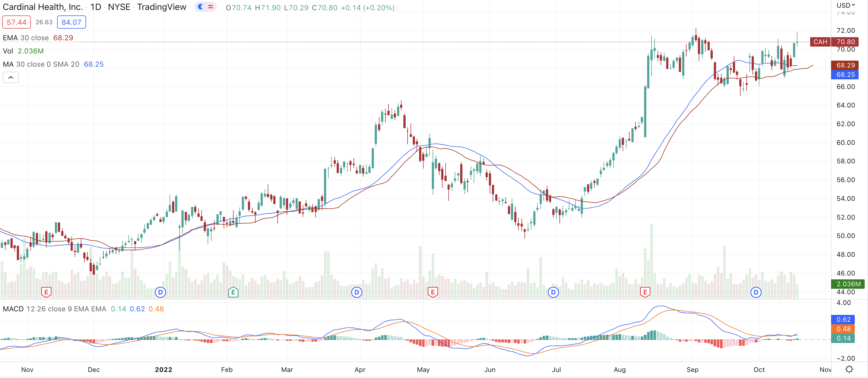Click the post-market moon indicator icon
This screenshot has height=378, width=868.
coord(200,7)
